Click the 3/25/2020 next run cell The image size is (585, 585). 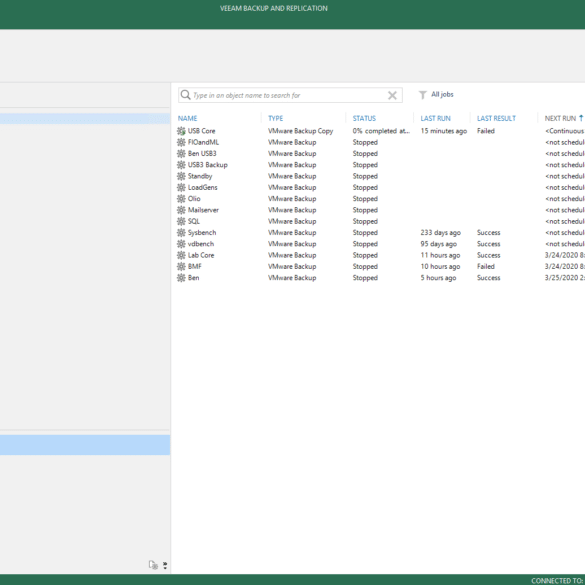564,278
